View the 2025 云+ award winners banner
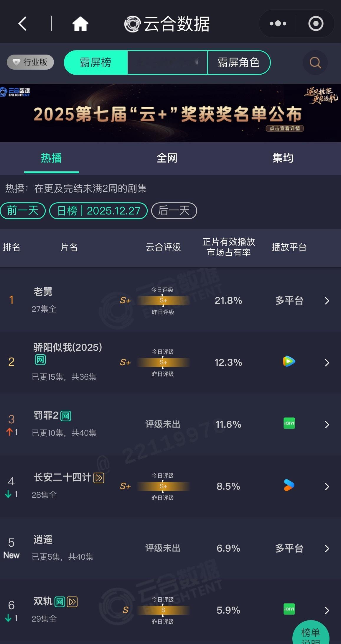This screenshot has width=341, height=644. (x=170, y=113)
